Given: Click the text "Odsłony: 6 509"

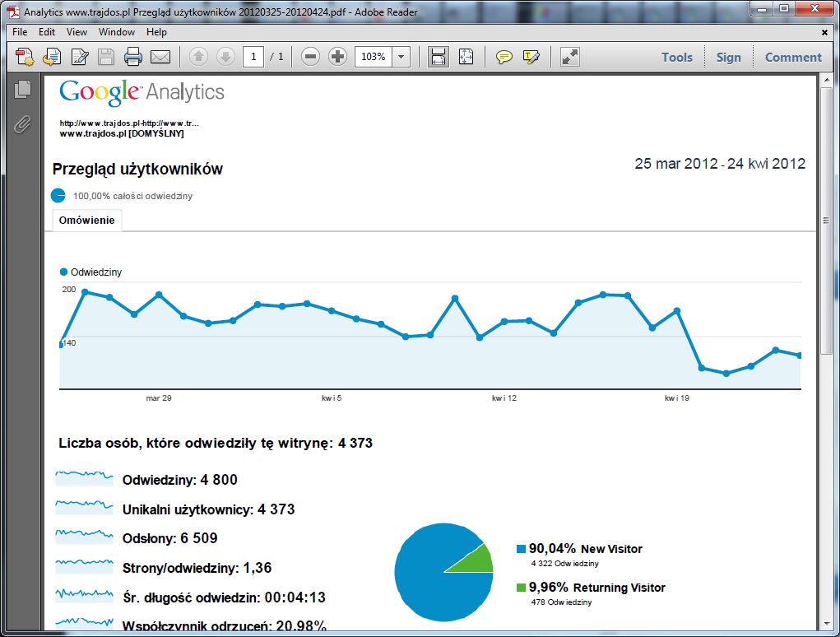Looking at the screenshot, I should 169,538.
